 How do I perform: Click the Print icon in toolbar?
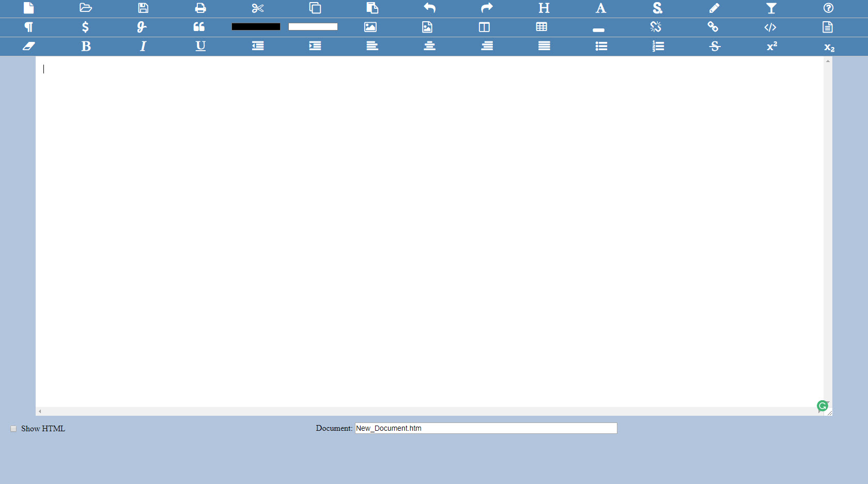point(200,8)
